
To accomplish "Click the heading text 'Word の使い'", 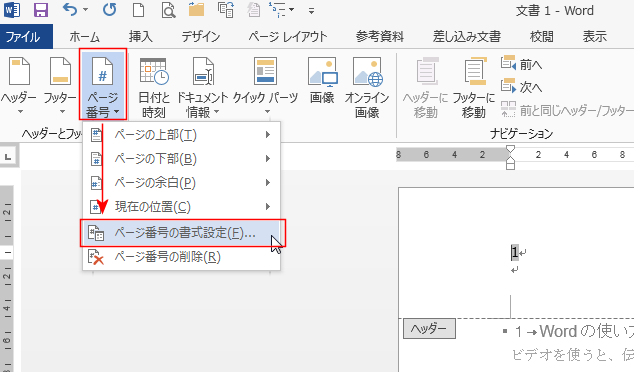I will [x=586, y=332].
